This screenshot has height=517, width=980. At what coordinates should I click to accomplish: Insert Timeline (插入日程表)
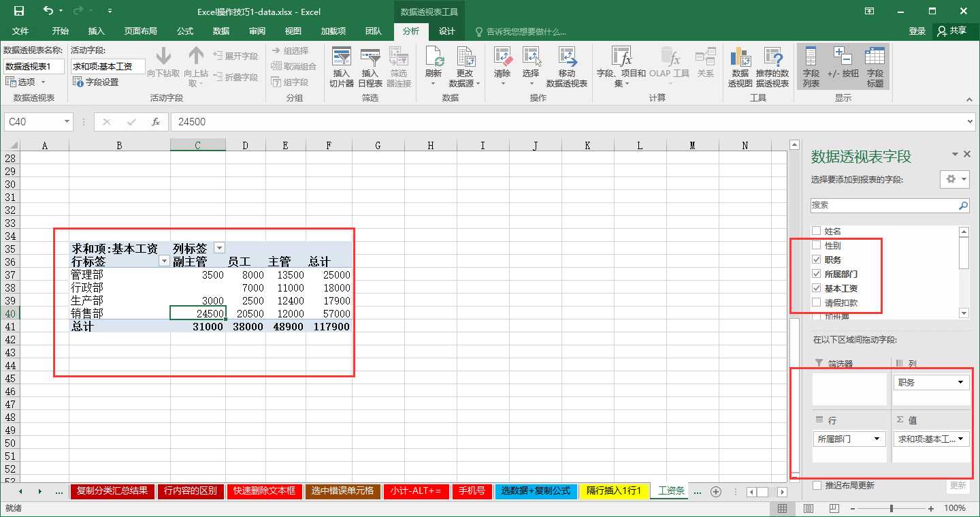tap(370, 67)
